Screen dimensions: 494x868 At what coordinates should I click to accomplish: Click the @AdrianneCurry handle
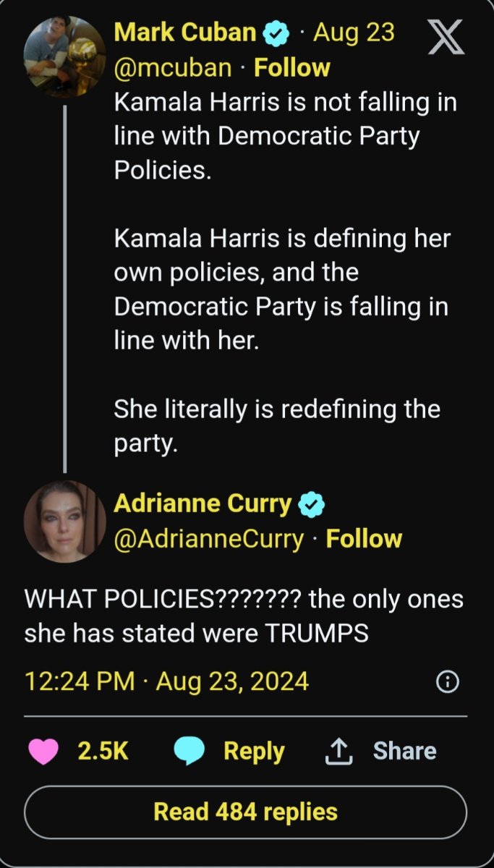[209, 539]
